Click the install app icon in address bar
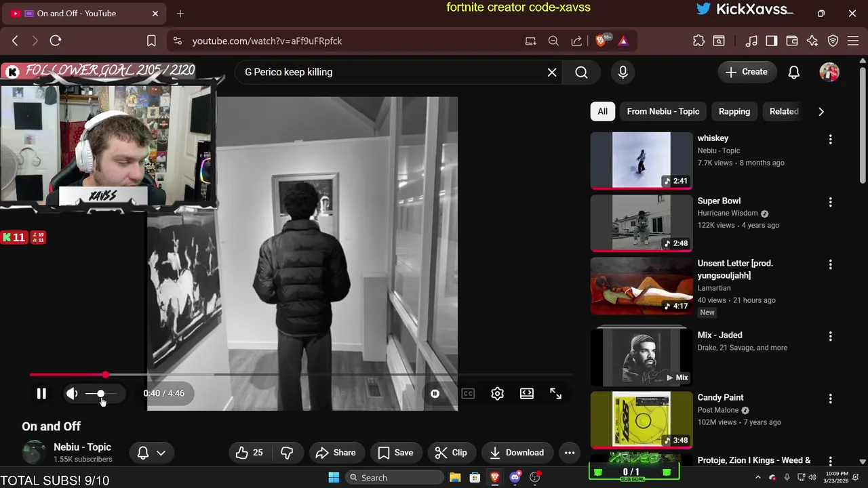 coord(531,41)
